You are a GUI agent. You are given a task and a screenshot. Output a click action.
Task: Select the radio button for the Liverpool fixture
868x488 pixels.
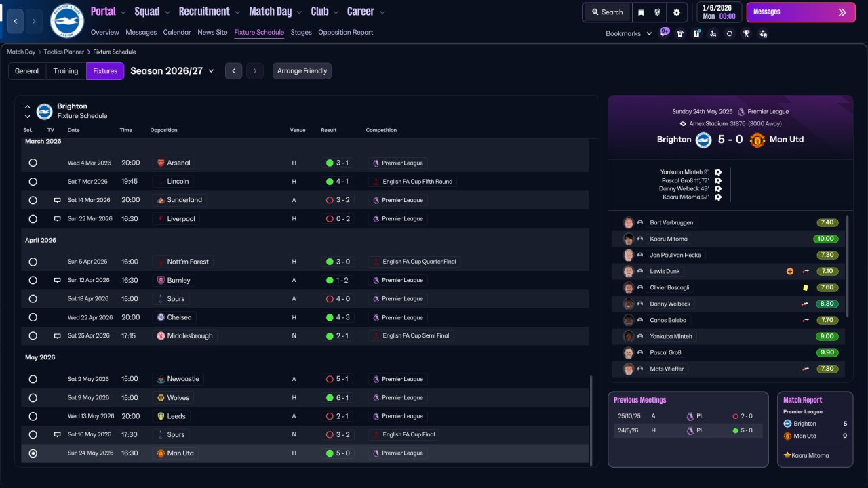point(33,219)
